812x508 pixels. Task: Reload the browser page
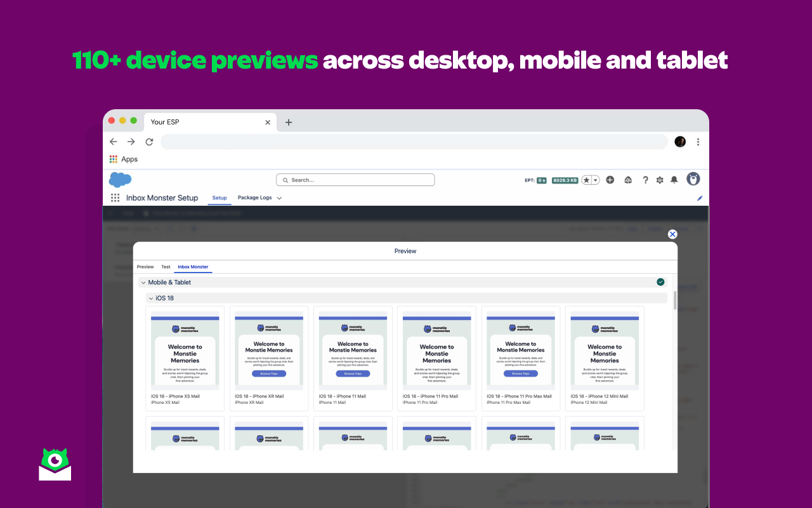[x=149, y=142]
